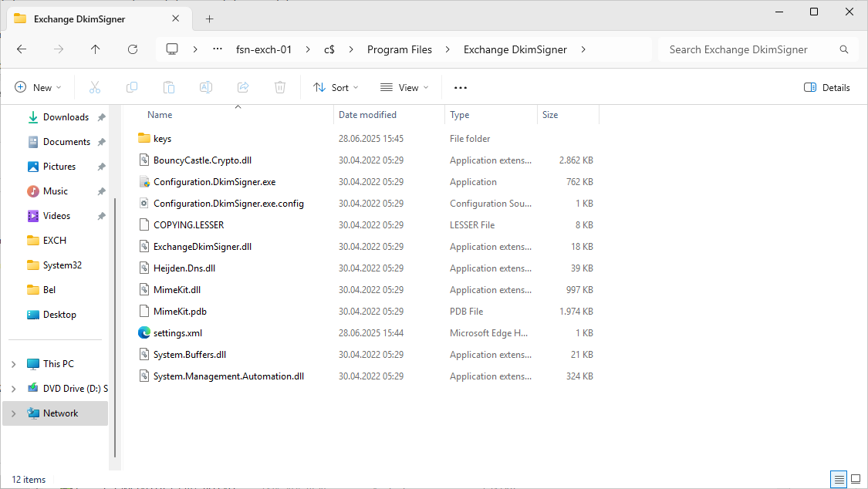Image resolution: width=868 pixels, height=489 pixels.
Task: Expand DVD Drive (D:) tree node
Action: (x=14, y=389)
